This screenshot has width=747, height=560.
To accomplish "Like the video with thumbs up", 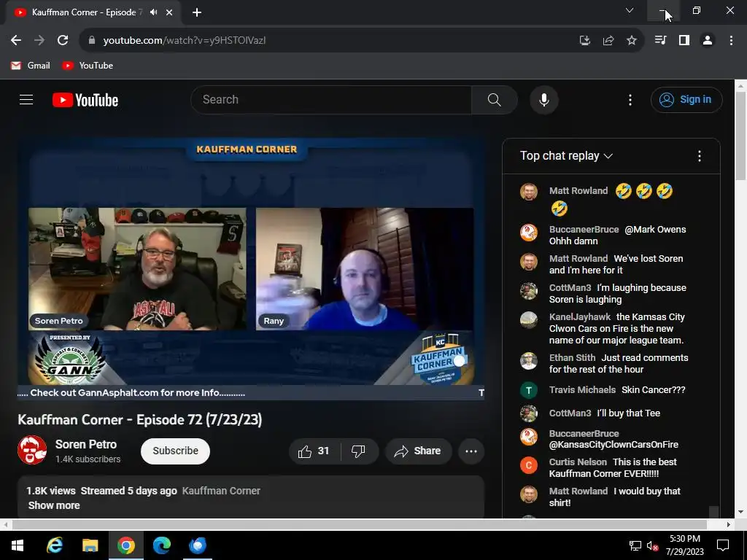I will pyautogui.click(x=314, y=451).
